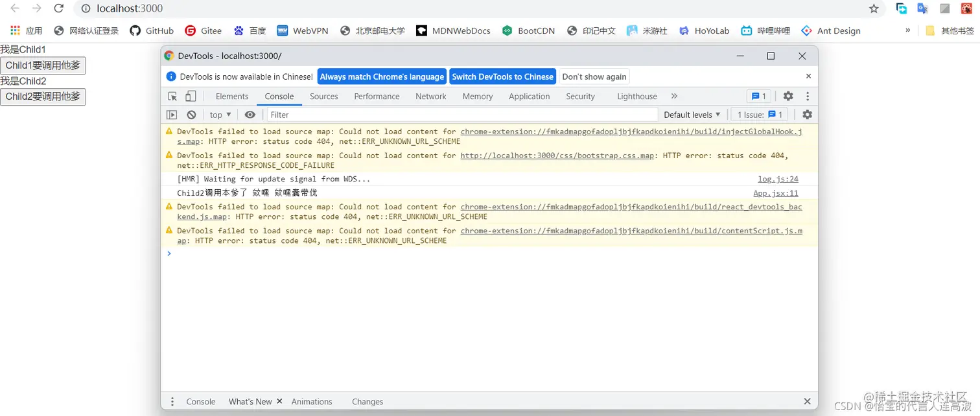Activate the inspect element picker icon

point(172,96)
